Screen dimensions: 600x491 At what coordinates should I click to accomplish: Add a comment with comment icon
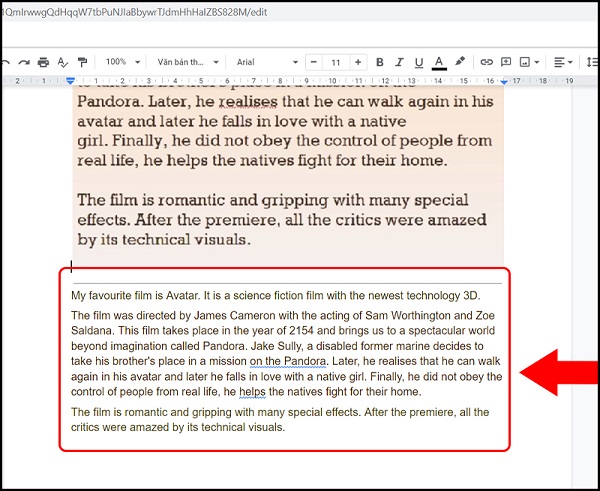tap(506, 62)
